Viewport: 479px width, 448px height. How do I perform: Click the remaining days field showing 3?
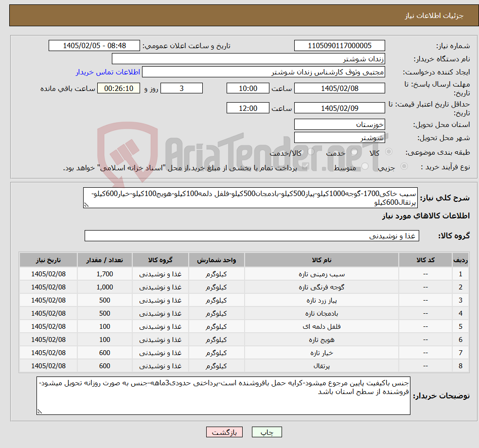[x=181, y=89]
